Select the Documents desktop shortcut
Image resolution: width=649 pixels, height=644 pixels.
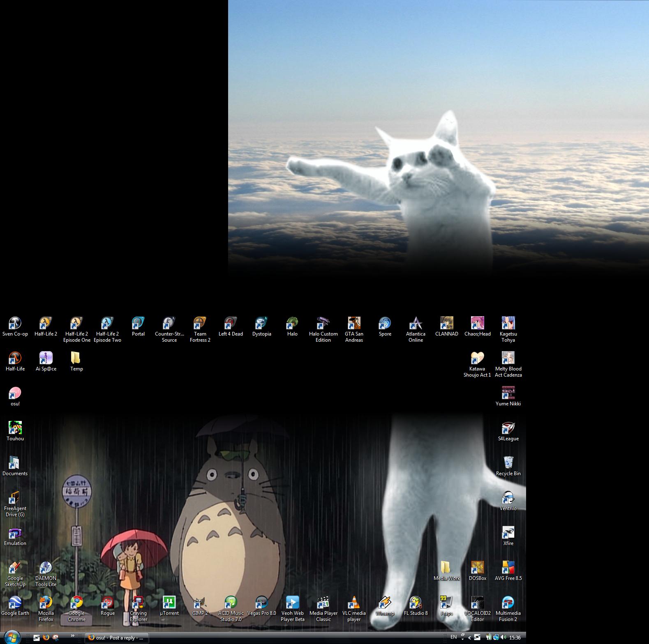tap(15, 466)
